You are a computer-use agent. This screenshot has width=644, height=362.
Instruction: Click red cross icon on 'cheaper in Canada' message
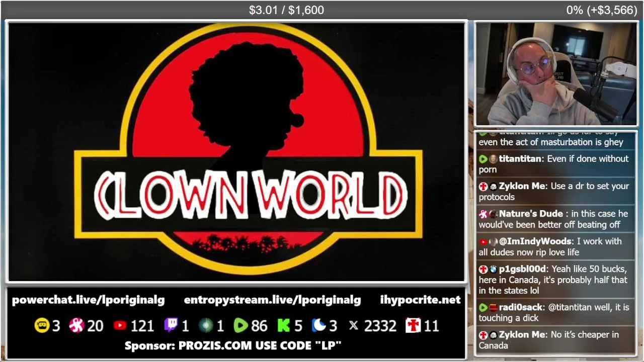tap(483, 335)
